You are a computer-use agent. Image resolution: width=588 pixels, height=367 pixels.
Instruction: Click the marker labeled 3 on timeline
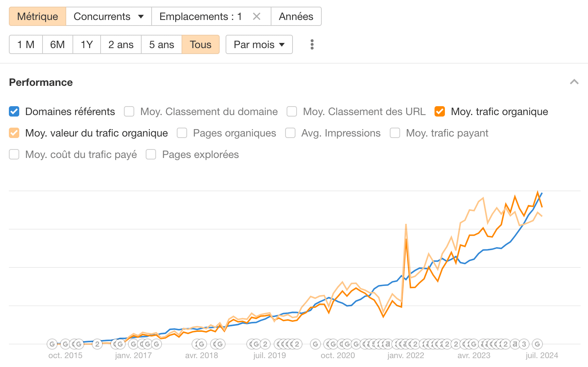[524, 344]
